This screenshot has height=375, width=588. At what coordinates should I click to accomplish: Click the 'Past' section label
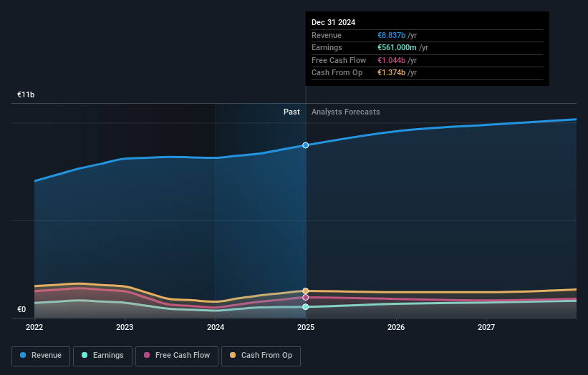[291, 112]
